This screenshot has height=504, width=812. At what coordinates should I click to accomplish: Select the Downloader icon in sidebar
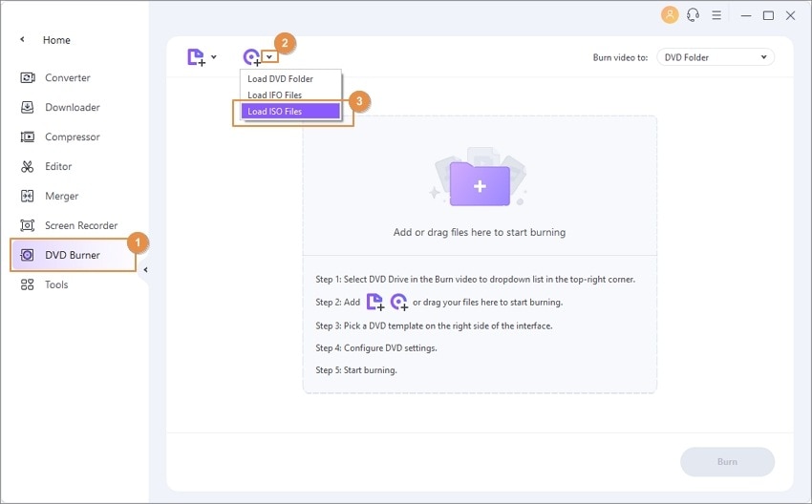[x=27, y=107]
